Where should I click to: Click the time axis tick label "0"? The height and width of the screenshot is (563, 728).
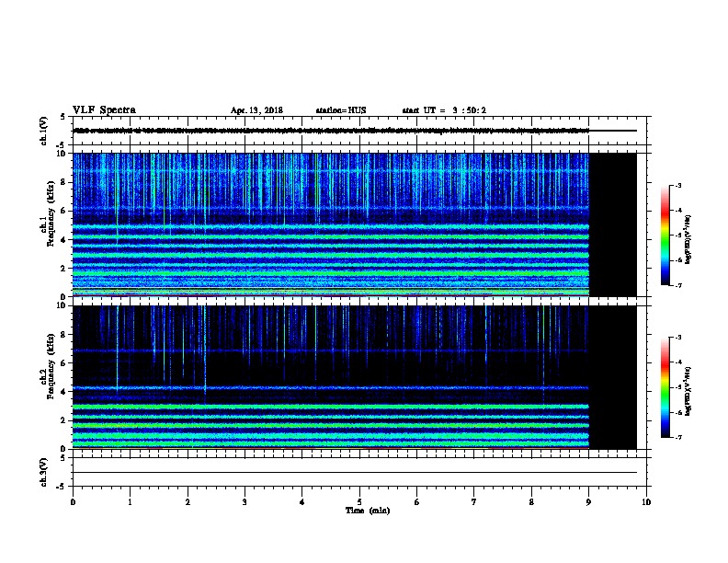[73, 502]
